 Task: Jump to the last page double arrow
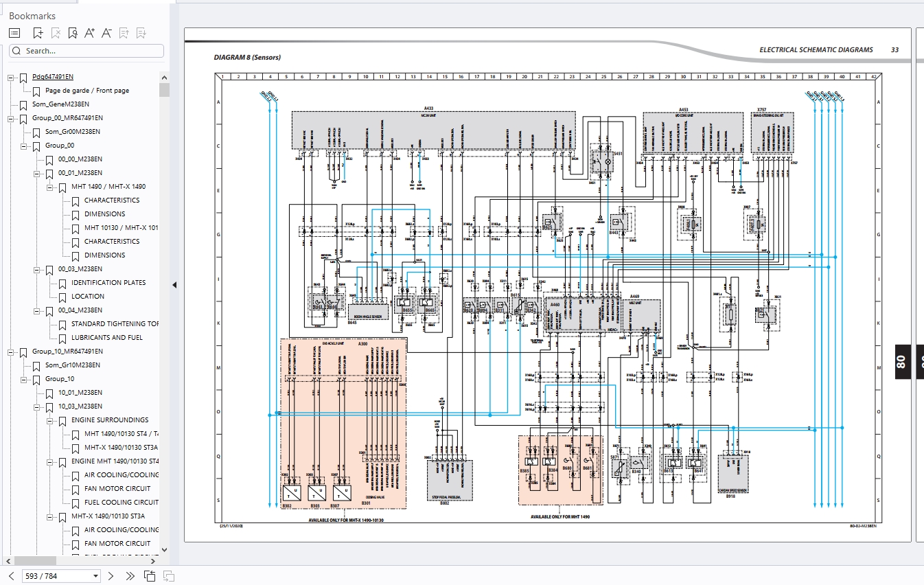(130, 576)
